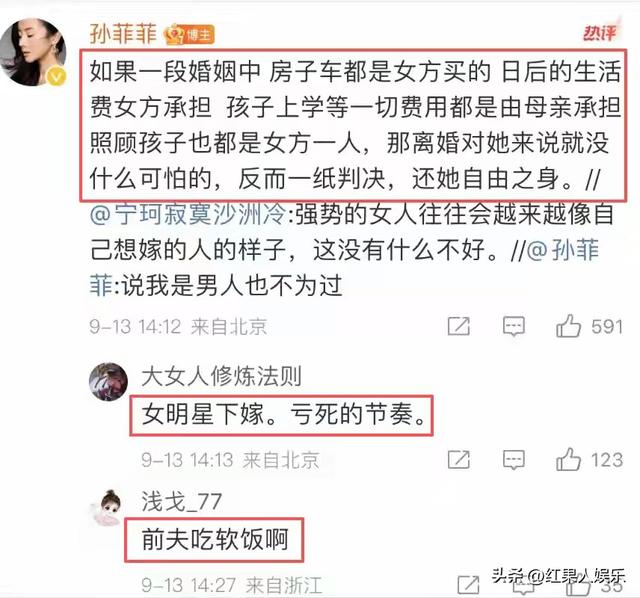Viewport: 640px width, 598px height.
Task: Open 大女人修炼法则's avatar
Action: point(108,382)
